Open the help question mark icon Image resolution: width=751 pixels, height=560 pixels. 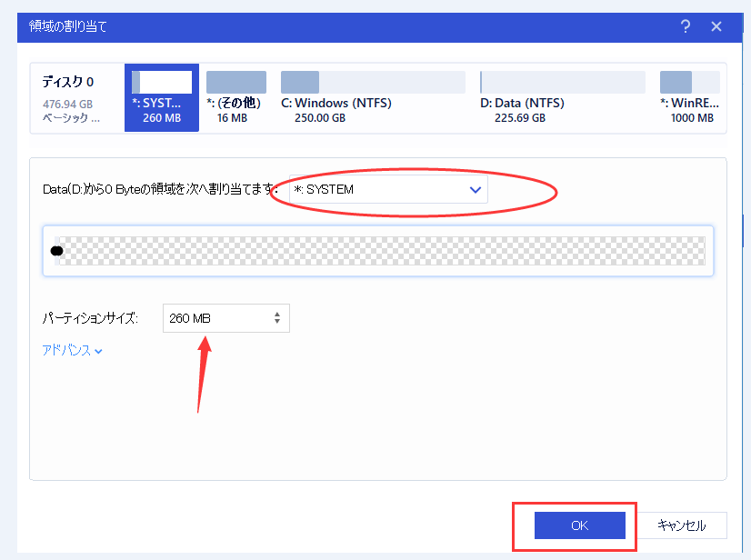pos(685,26)
